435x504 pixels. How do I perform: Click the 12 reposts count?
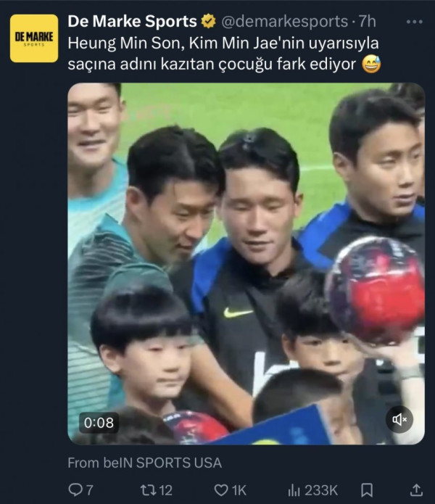(x=166, y=490)
